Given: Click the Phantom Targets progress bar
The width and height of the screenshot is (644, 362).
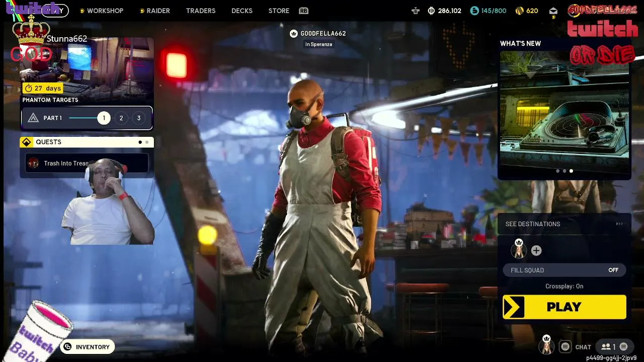Looking at the screenshot, I should tap(84, 118).
